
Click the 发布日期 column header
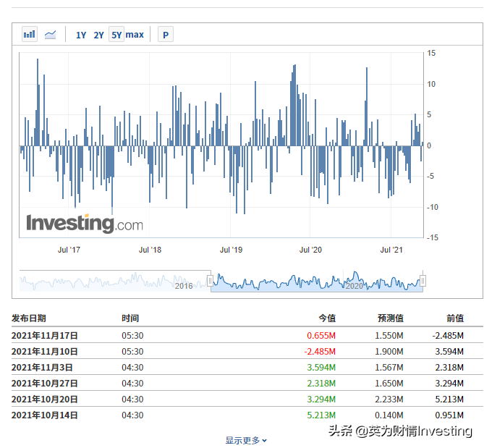pyautogui.click(x=29, y=318)
